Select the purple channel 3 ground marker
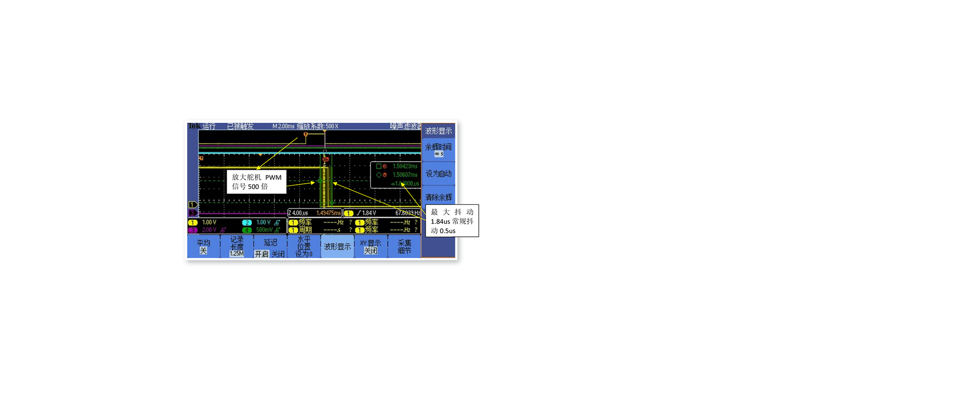Viewport: 980px width, 398px height. (x=192, y=212)
